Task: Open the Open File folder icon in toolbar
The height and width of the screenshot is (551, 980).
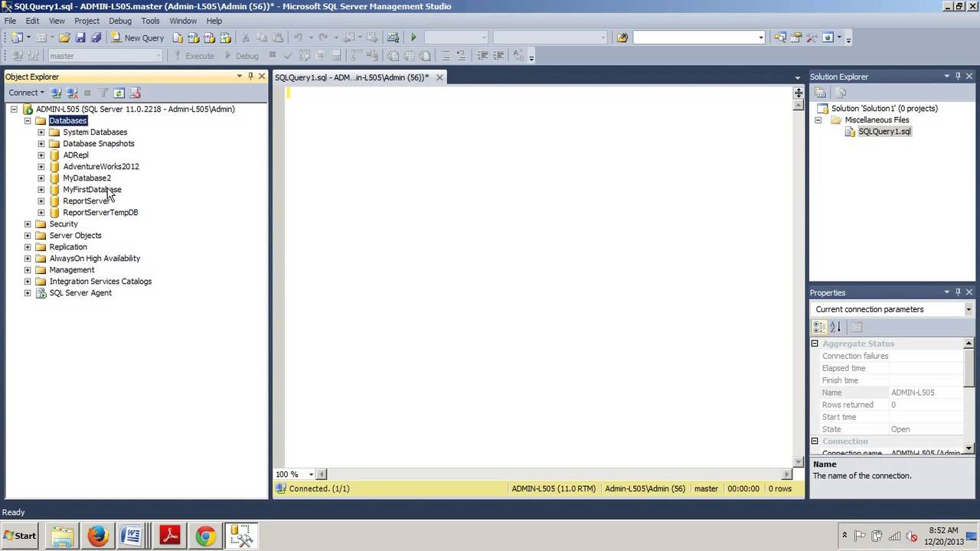Action: click(x=64, y=37)
